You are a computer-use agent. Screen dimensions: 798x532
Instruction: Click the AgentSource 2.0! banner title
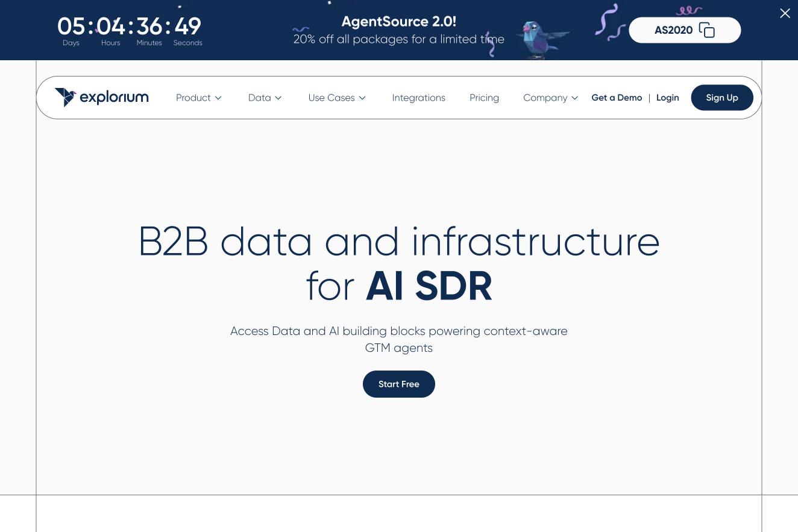(x=399, y=22)
